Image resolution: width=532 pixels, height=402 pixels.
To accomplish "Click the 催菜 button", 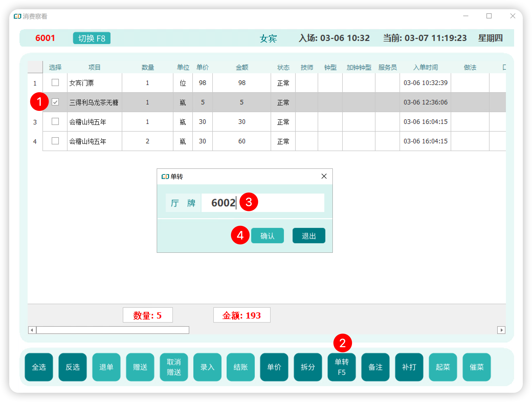I will [477, 367].
